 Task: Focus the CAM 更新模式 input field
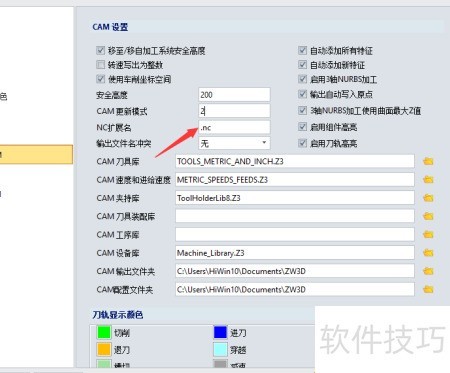pyautogui.click(x=234, y=111)
